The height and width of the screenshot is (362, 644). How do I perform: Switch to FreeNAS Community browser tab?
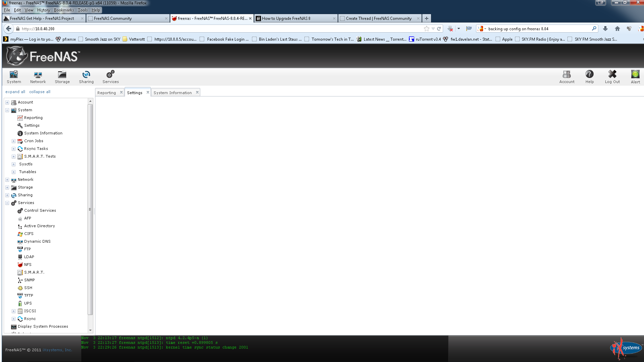click(x=128, y=18)
